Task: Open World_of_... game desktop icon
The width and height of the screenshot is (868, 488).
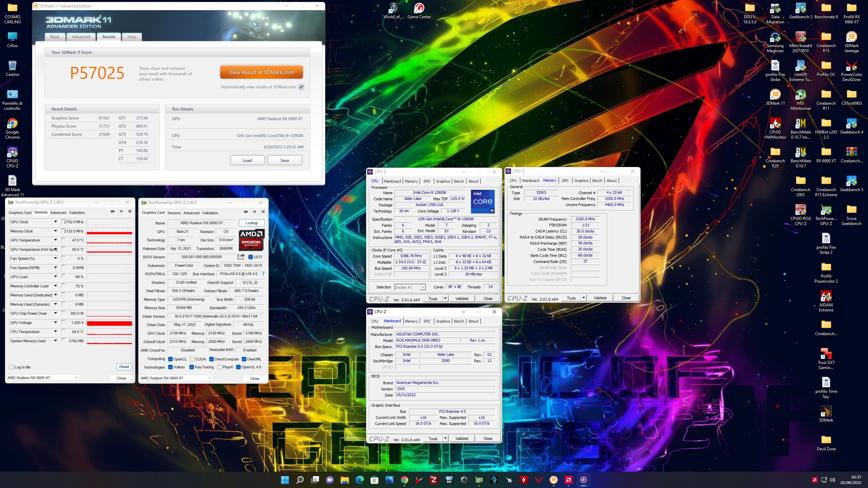Action: (x=394, y=11)
